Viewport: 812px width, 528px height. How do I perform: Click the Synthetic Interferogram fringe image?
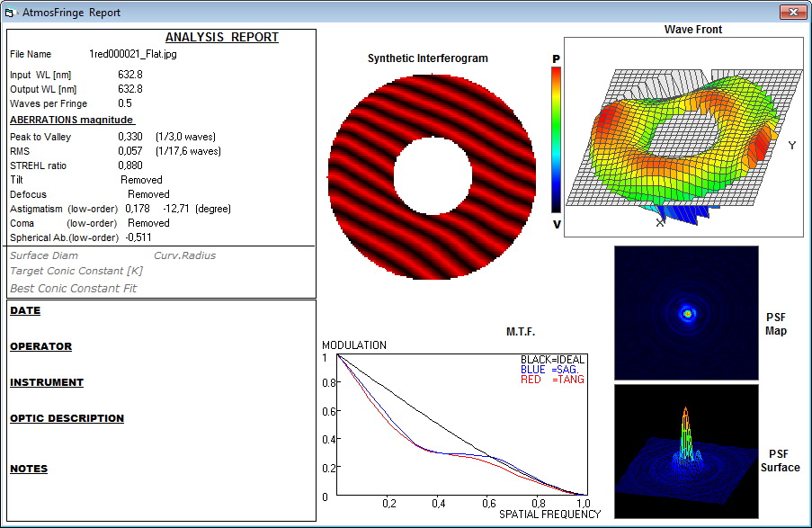pyautogui.click(x=432, y=176)
